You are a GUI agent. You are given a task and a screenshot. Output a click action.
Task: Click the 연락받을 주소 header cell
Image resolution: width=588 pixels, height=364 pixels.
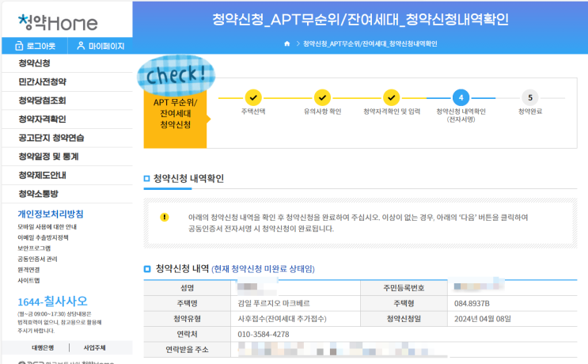click(187, 350)
